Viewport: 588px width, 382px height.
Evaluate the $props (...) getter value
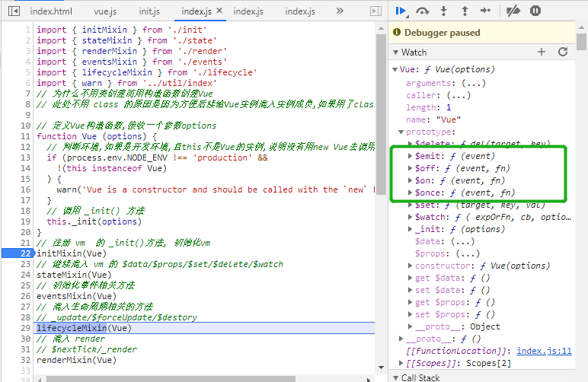(x=468, y=253)
